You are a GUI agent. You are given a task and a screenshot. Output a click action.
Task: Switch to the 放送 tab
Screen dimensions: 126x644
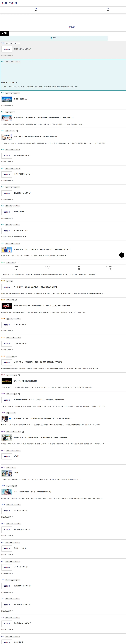click(x=36, y=10)
